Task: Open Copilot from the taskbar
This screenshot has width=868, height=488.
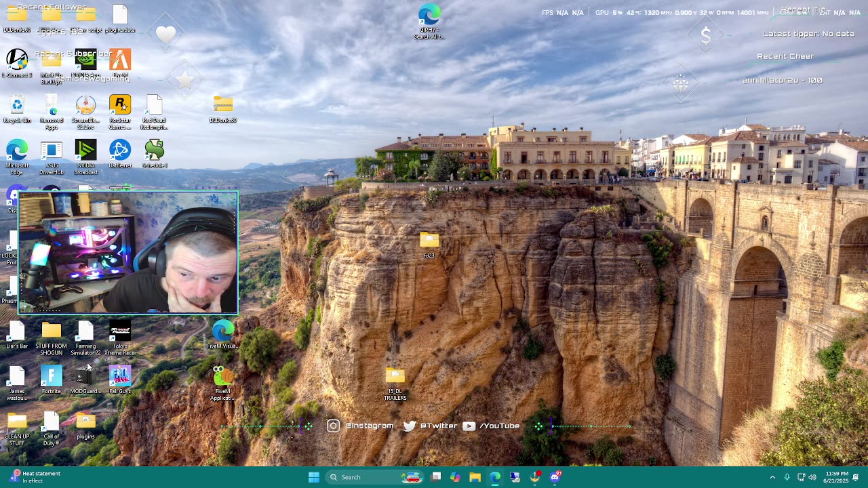Action: [x=455, y=477]
